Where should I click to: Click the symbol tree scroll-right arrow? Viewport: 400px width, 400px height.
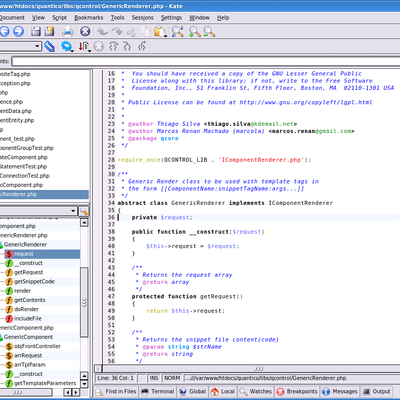(76, 392)
